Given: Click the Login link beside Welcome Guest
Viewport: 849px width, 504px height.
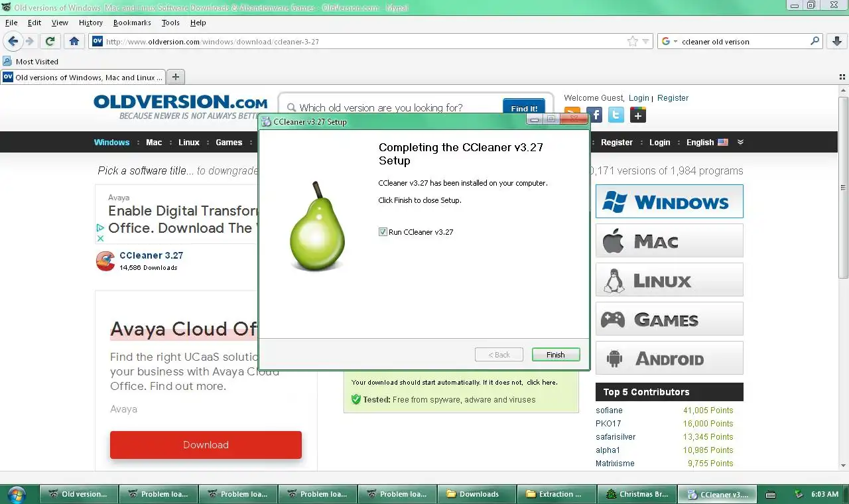Looking at the screenshot, I should [639, 97].
